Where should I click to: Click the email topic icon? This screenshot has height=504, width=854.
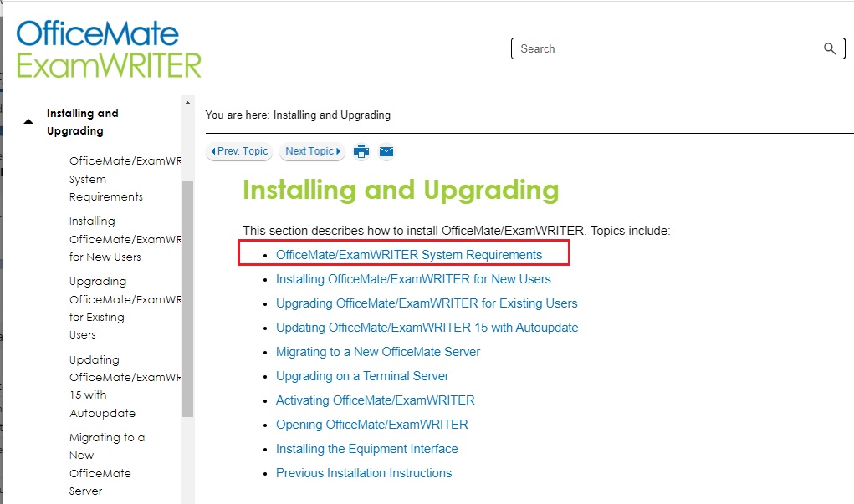[x=386, y=151]
